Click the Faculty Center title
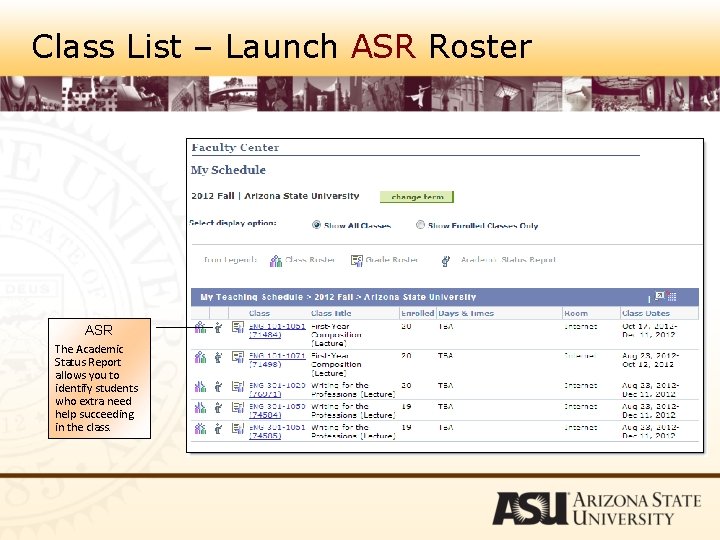 [x=235, y=147]
